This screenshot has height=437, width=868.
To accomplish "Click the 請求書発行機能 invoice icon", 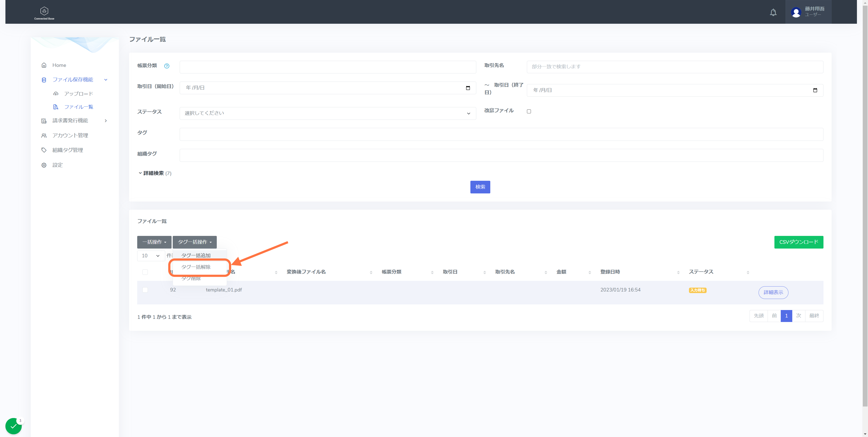I will [x=44, y=121].
